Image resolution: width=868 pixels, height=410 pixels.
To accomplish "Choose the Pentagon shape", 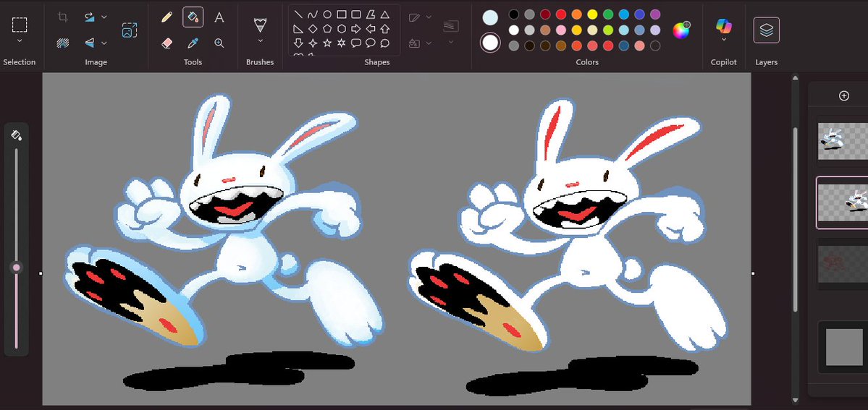I will coord(327,29).
